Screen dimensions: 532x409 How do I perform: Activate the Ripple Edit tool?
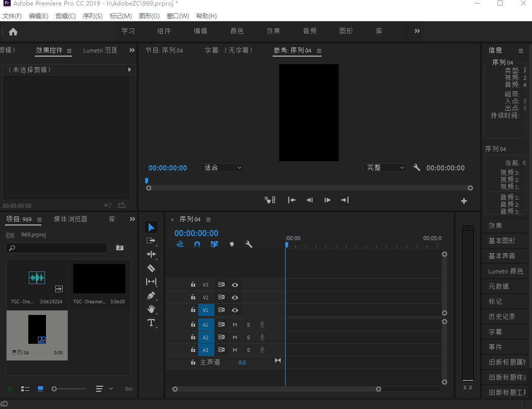(x=151, y=254)
